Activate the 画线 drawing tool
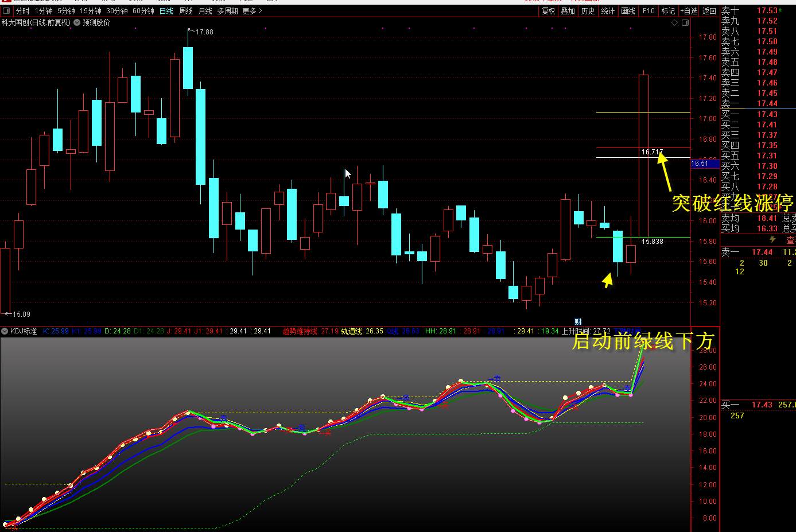The width and height of the screenshot is (796, 532). tap(628, 11)
